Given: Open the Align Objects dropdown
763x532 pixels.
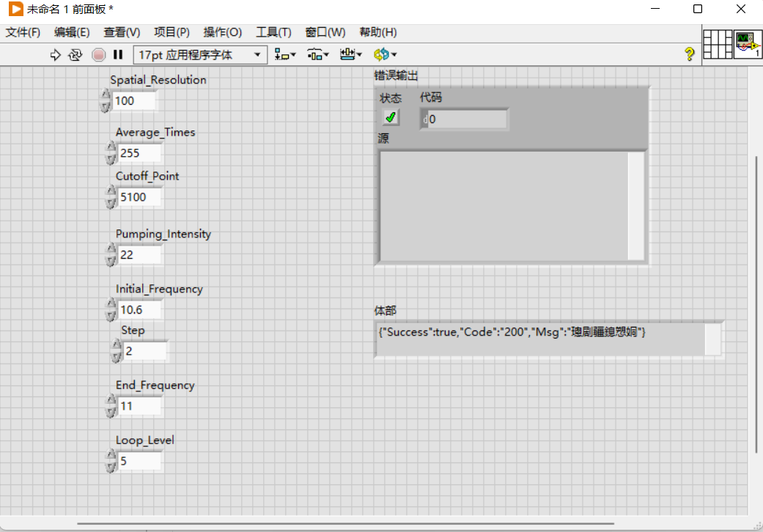Looking at the screenshot, I should pos(284,54).
